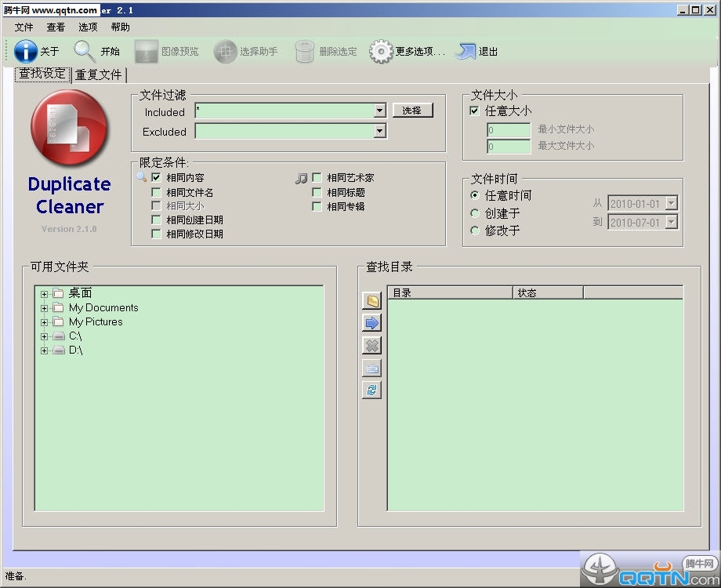Click the 选择 button beside Included
721x588 pixels.
(x=412, y=111)
